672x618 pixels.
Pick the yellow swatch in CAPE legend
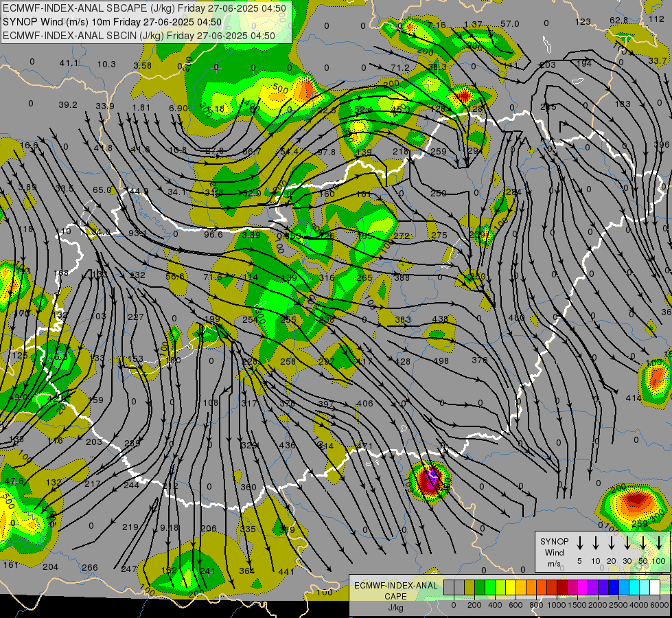coord(511,588)
